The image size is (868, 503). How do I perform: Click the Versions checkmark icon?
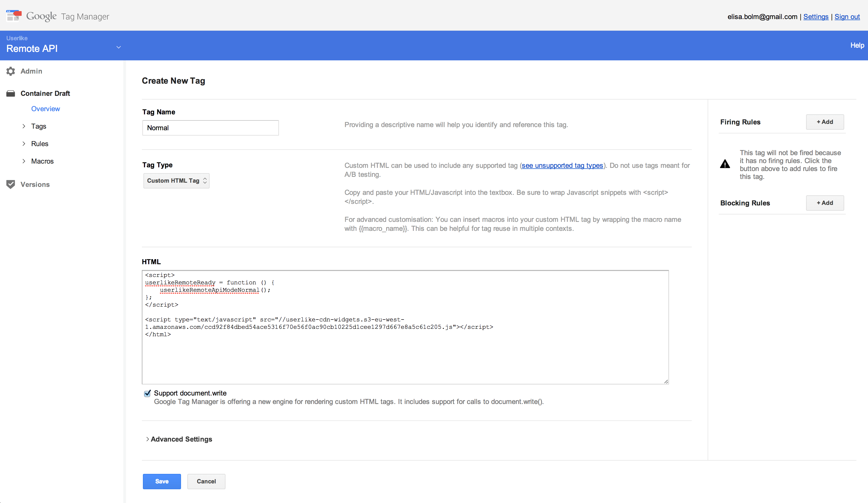click(x=11, y=184)
